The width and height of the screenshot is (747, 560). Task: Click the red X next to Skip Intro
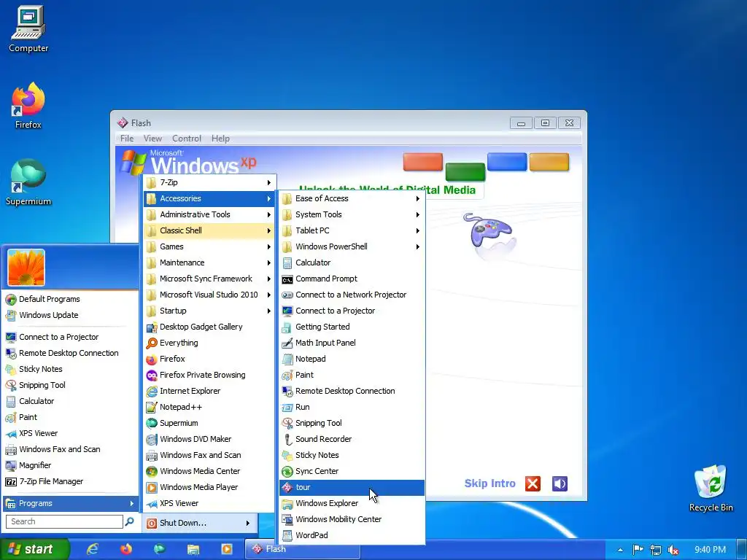click(533, 484)
